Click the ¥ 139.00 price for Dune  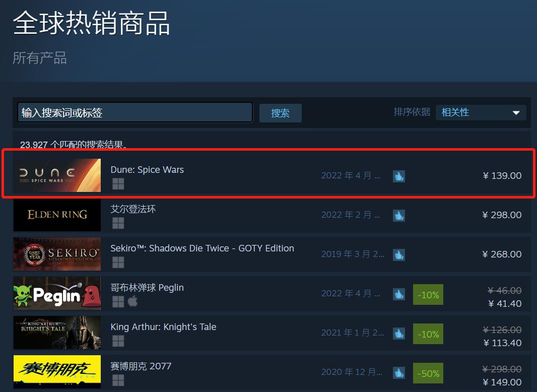(502, 176)
